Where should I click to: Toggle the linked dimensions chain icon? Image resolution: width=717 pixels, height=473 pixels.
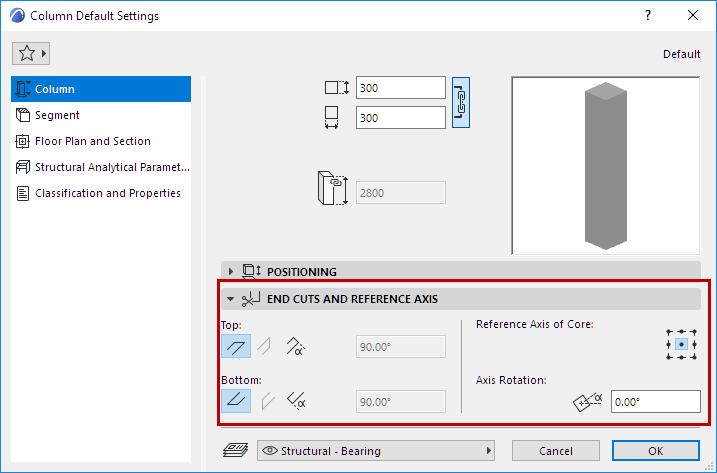pos(461,102)
